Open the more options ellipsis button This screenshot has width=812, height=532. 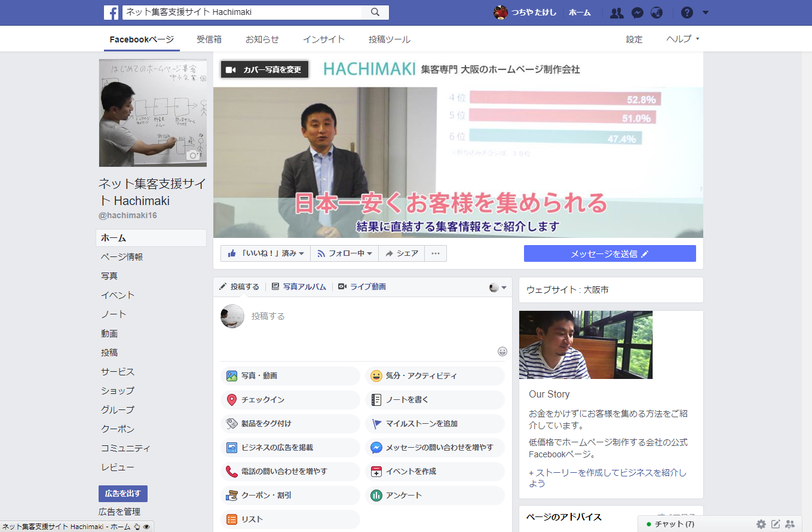[436, 253]
